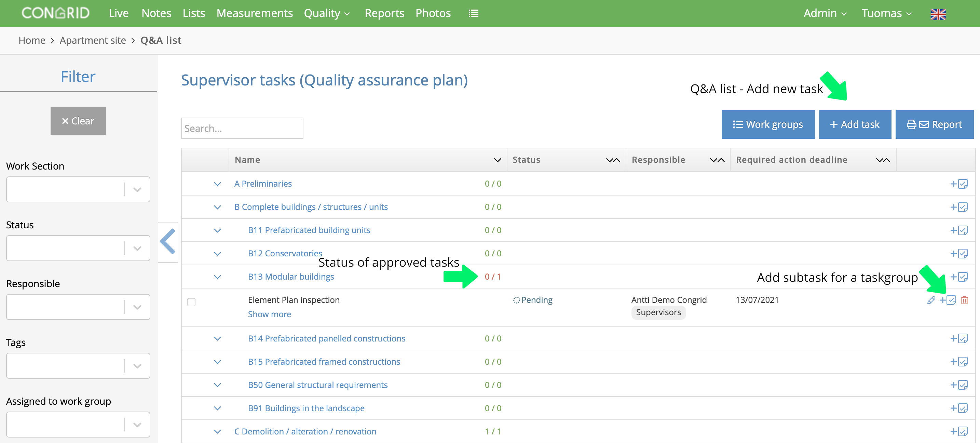Viewport: 980px width, 443px height.
Task: Click the edit pencil icon for Element Plan inspection
Action: 930,300
